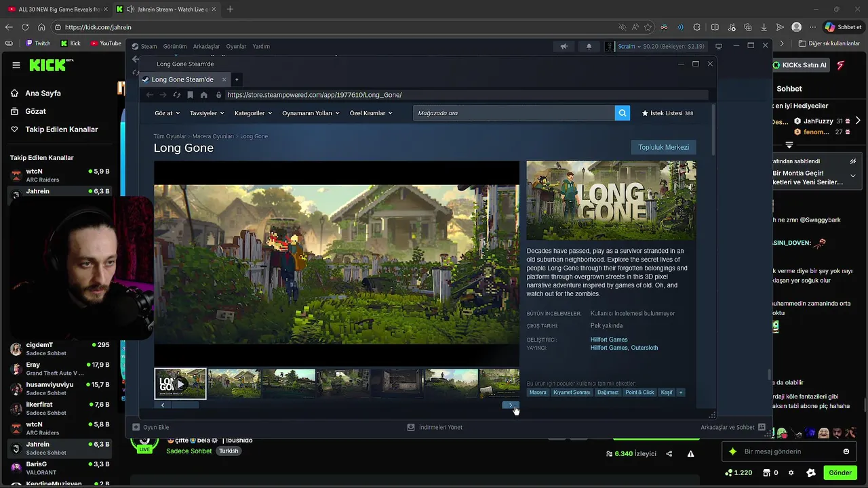Click Sohbet et Copilot button

(843, 27)
